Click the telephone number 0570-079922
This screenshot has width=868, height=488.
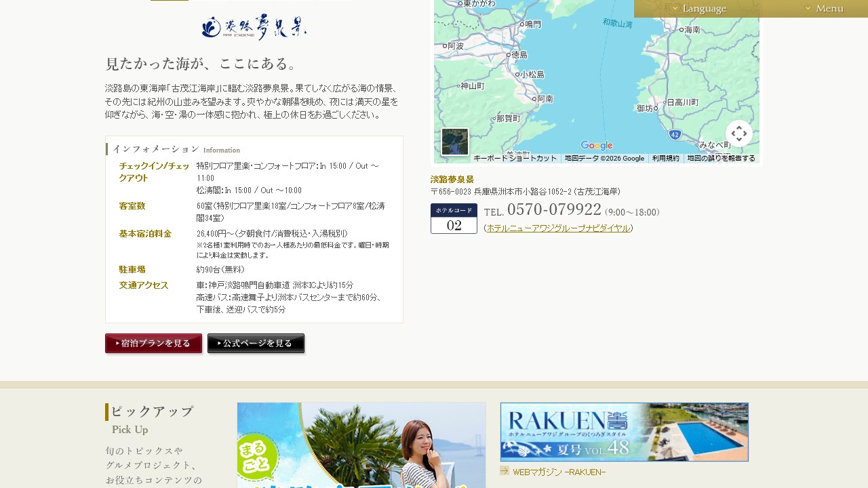coord(554,209)
